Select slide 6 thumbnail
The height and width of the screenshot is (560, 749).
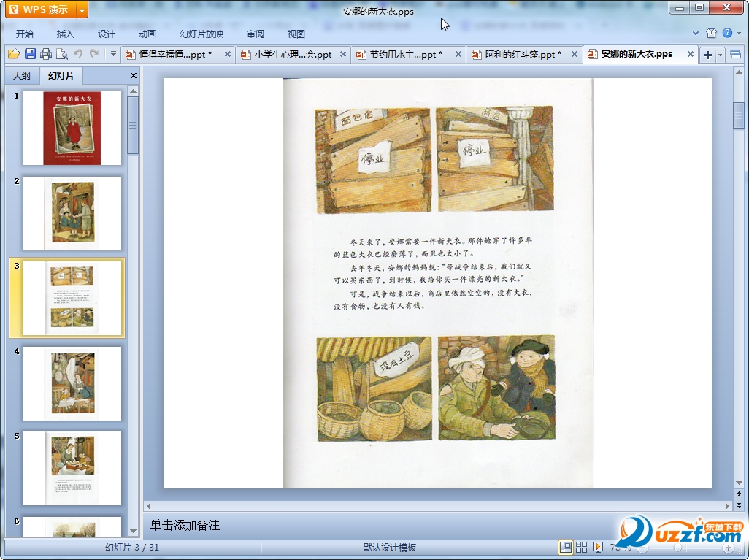tap(72, 526)
